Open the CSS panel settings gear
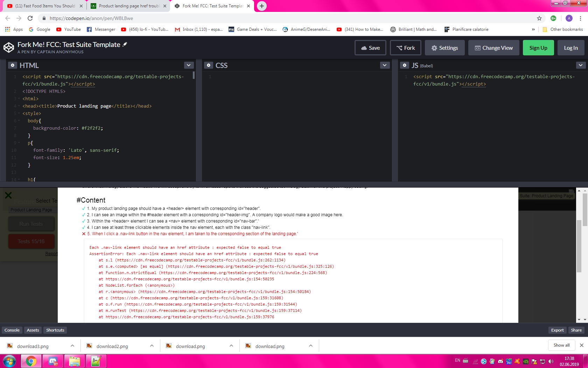 (x=209, y=65)
